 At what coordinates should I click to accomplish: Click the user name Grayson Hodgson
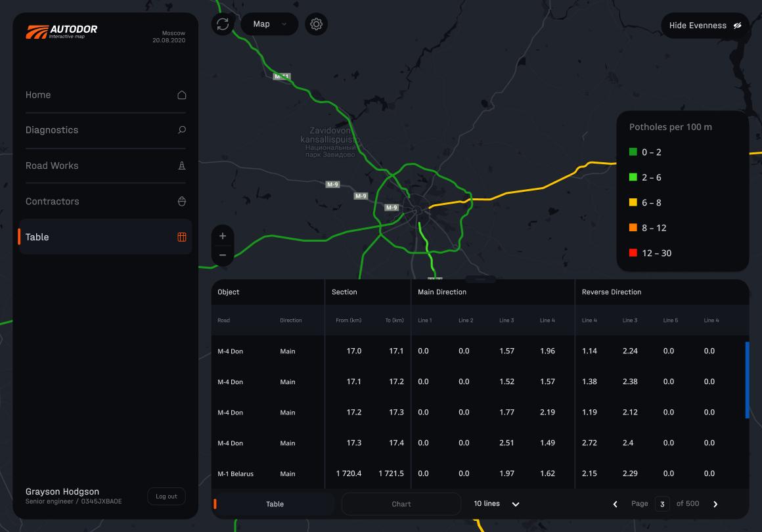(x=62, y=492)
